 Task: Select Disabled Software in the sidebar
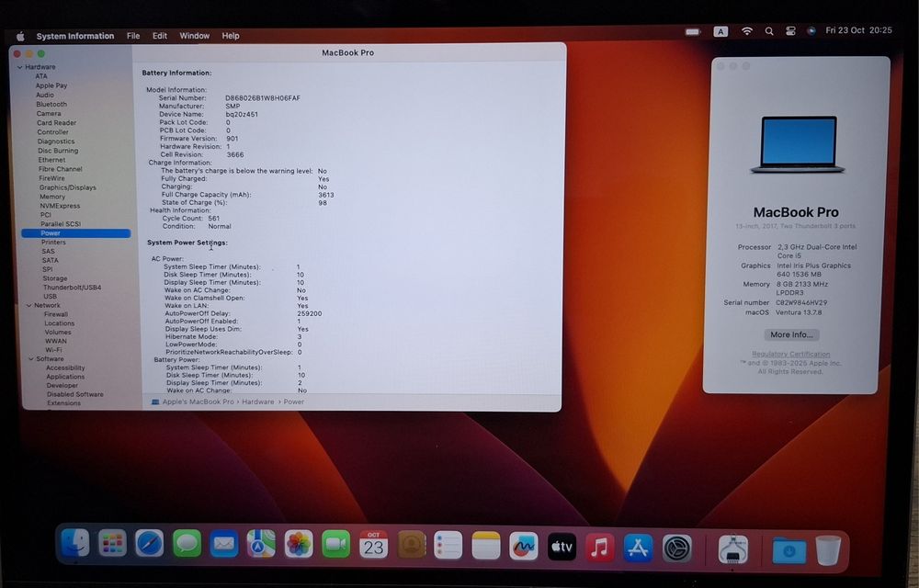tap(75, 395)
